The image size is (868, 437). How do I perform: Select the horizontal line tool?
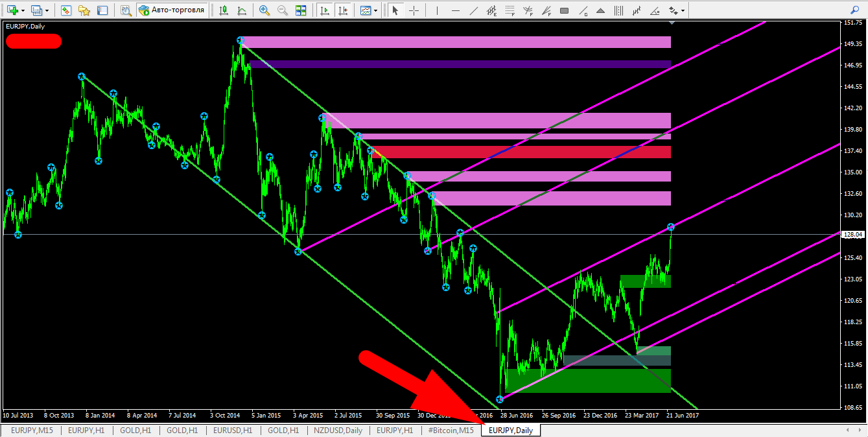click(x=456, y=10)
